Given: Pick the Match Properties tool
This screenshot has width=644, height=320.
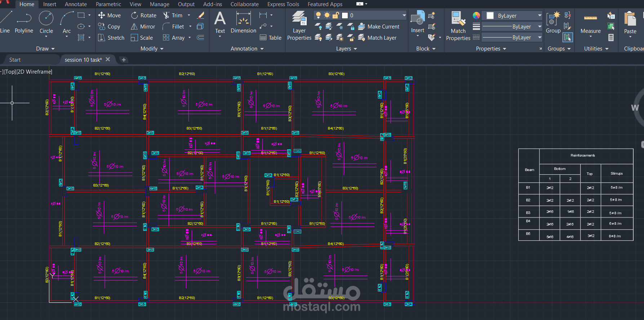Looking at the screenshot, I should click(458, 26).
